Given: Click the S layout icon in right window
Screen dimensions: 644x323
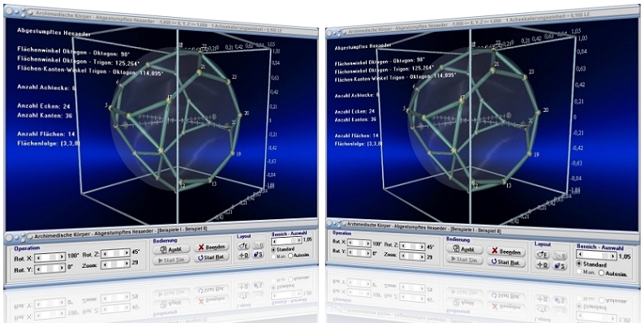Looking at the screenshot, I should [560, 266].
